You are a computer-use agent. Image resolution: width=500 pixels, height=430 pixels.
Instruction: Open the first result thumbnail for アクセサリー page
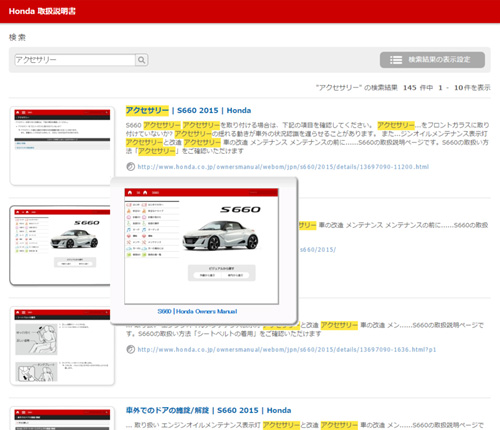pyautogui.click(x=62, y=146)
